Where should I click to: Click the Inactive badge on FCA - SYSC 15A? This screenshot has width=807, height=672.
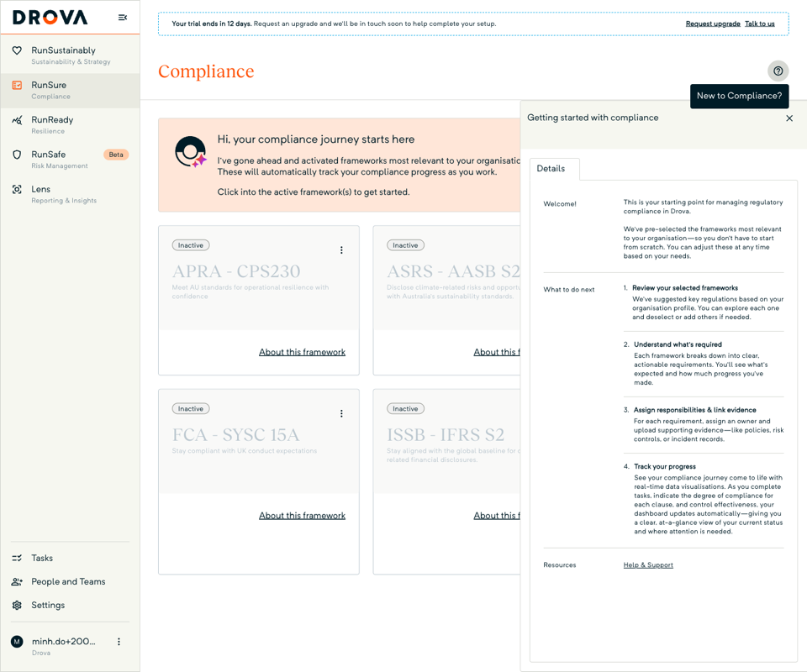[x=191, y=409]
